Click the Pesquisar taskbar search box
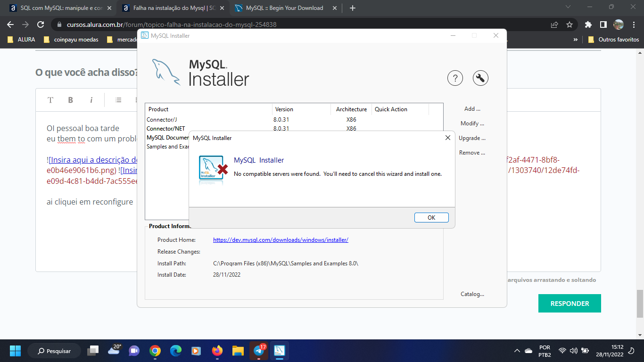The width and height of the screenshot is (644, 362). (54, 351)
